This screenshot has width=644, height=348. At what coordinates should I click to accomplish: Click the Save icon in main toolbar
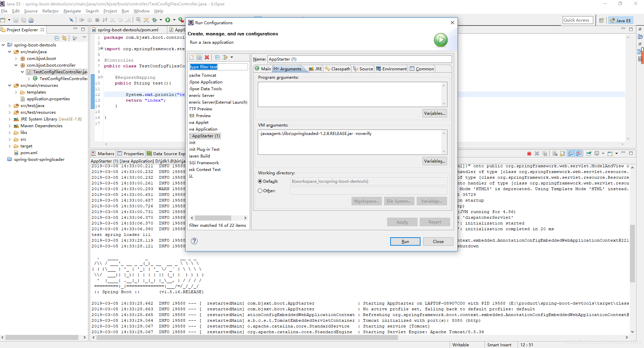coord(16,20)
